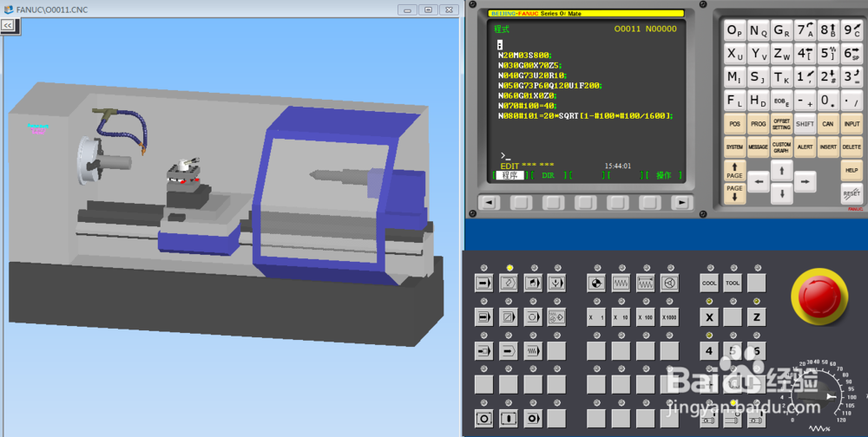Open the POS position screen
Viewport: 868px width, 437px height.
tap(734, 124)
